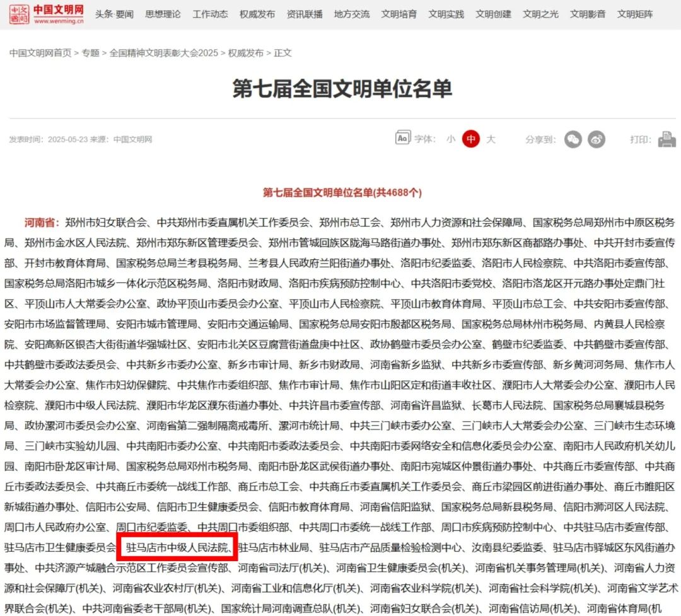Click highlighted 驻马店市中级人民法院 text
The width and height of the screenshot is (681, 616).
pyautogui.click(x=177, y=546)
